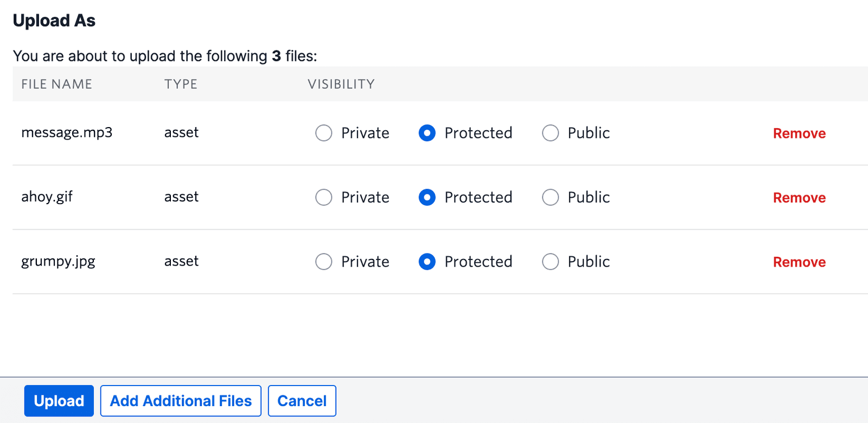Image resolution: width=868 pixels, height=423 pixels.
Task: Open Add Additional Files
Action: coord(180,400)
